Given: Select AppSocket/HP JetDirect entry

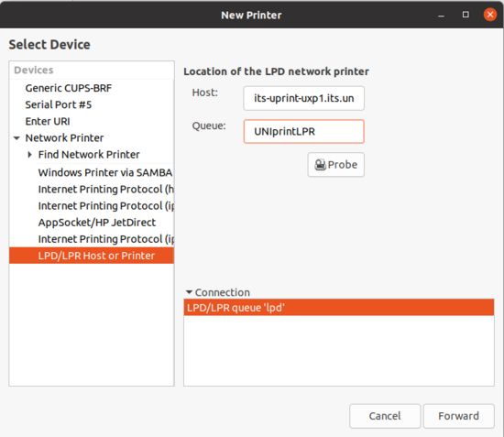Looking at the screenshot, I should [97, 223].
